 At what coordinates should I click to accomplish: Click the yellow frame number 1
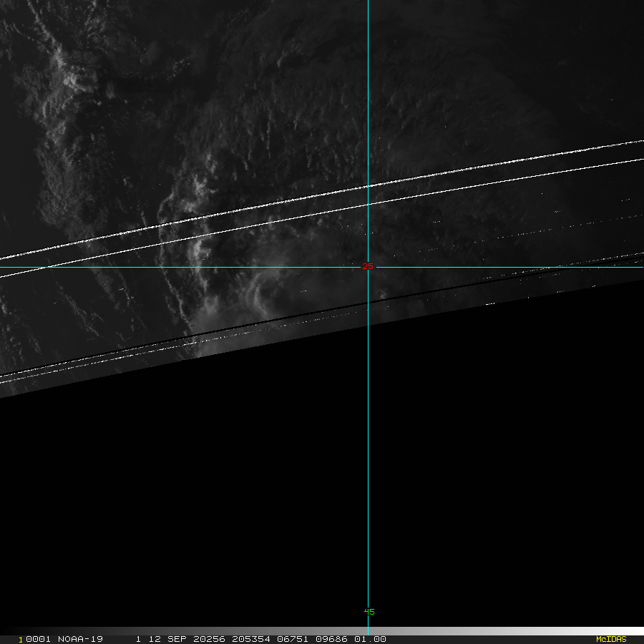(x=21, y=640)
